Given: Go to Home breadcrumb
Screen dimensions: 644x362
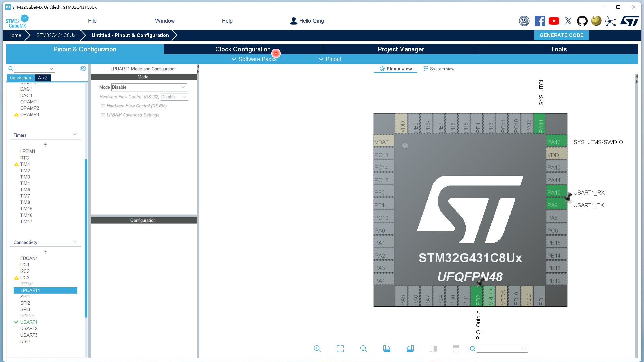Looking at the screenshot, I should 15,35.
